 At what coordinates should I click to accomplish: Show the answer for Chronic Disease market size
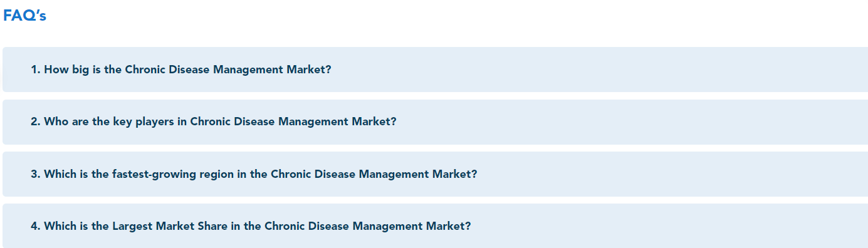(435, 70)
